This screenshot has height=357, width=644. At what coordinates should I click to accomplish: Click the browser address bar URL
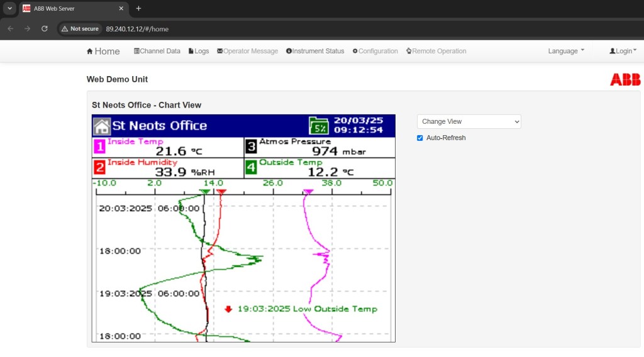point(137,29)
